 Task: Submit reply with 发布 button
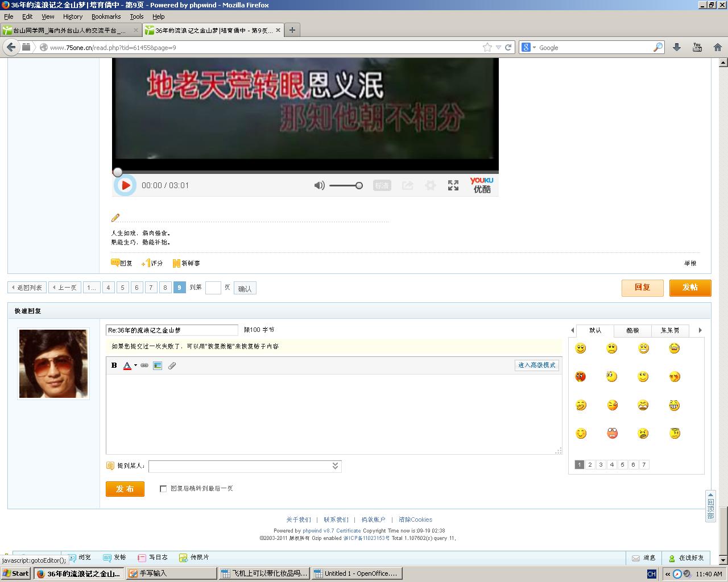pyautogui.click(x=125, y=489)
